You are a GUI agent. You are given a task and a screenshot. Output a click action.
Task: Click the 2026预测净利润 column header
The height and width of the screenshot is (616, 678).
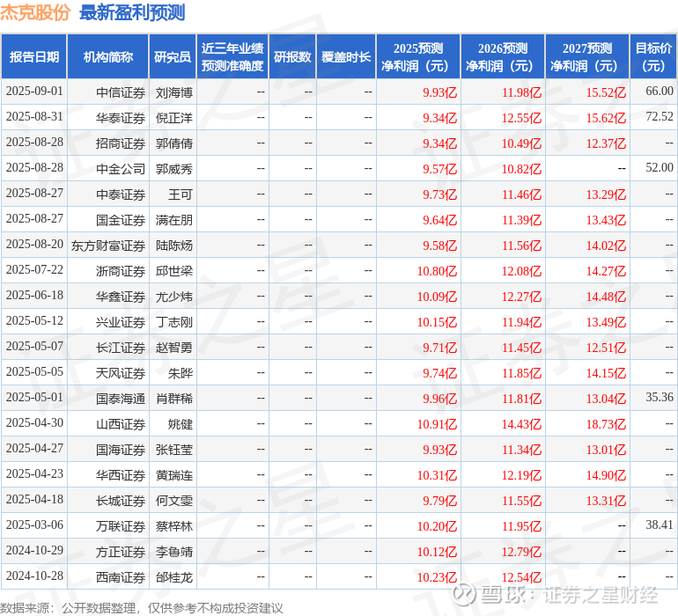pos(503,56)
